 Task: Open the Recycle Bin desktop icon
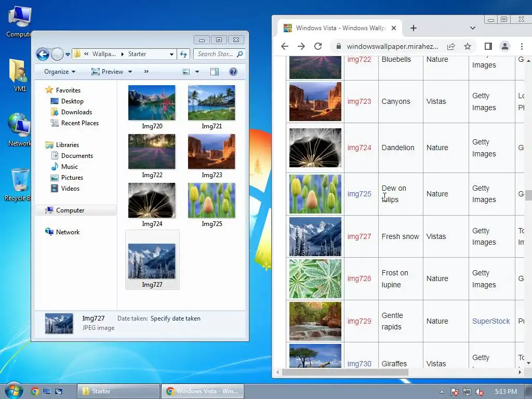[19, 184]
